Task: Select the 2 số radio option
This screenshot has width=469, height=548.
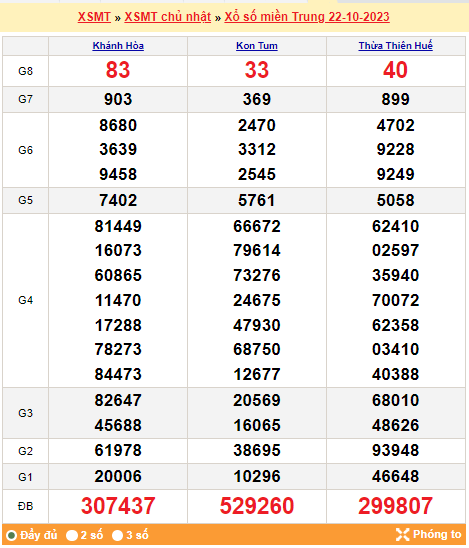Action: [x=72, y=535]
